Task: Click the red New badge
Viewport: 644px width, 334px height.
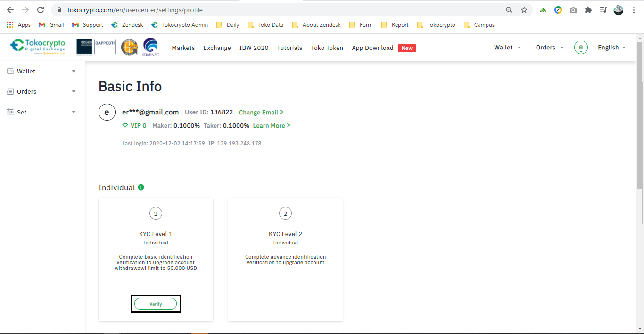Action: point(407,48)
